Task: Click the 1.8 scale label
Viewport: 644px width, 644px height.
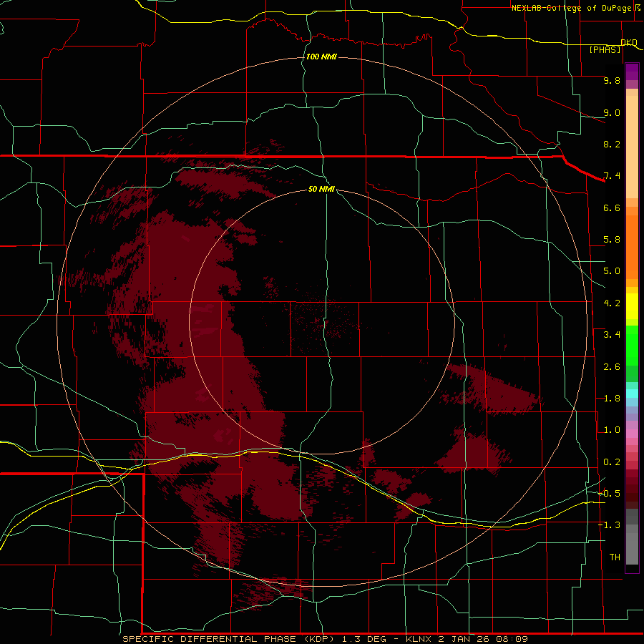Action: click(x=612, y=399)
